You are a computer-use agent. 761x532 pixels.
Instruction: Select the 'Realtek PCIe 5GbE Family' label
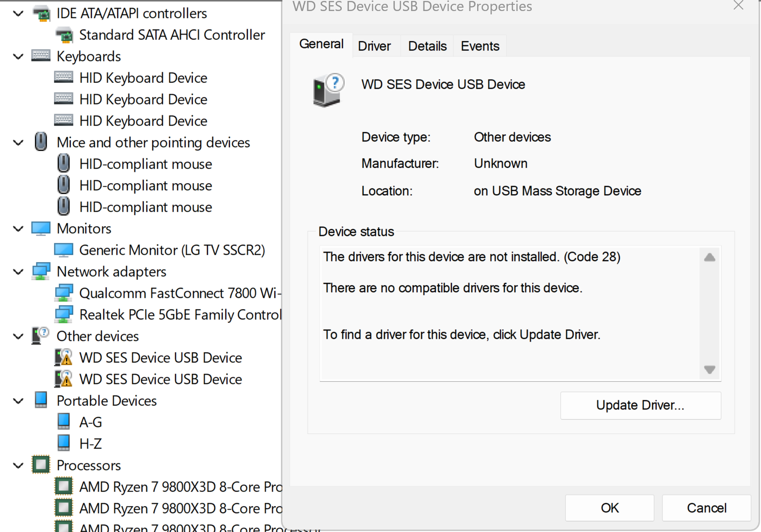(180, 314)
